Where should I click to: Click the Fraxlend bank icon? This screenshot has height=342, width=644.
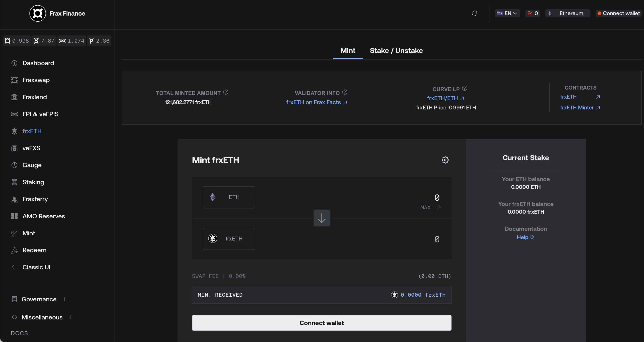point(14,97)
